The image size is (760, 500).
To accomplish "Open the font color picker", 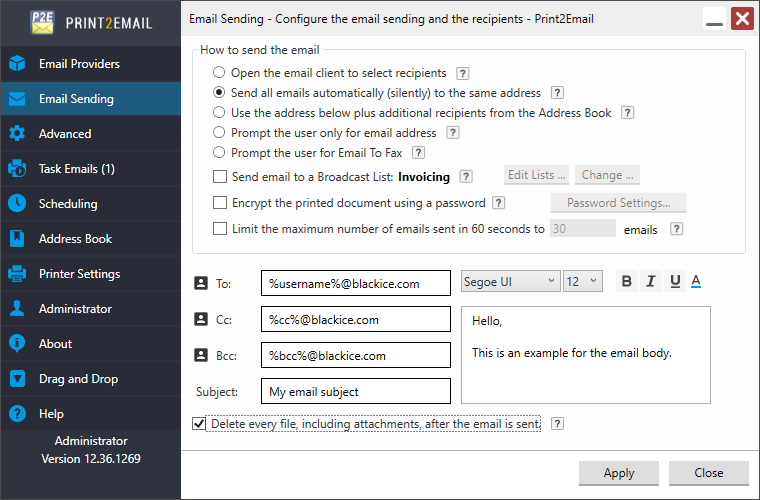I will coord(696,281).
